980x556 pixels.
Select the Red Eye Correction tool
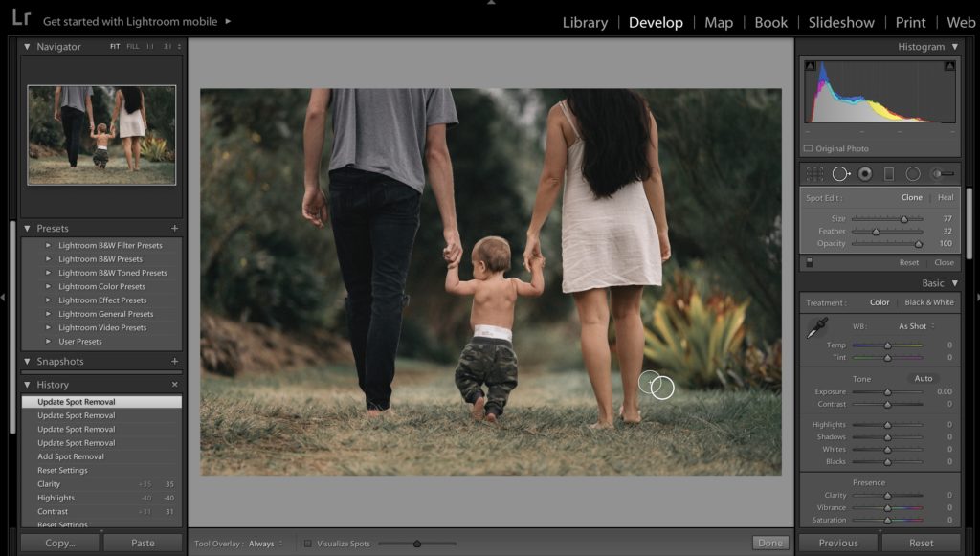point(865,173)
